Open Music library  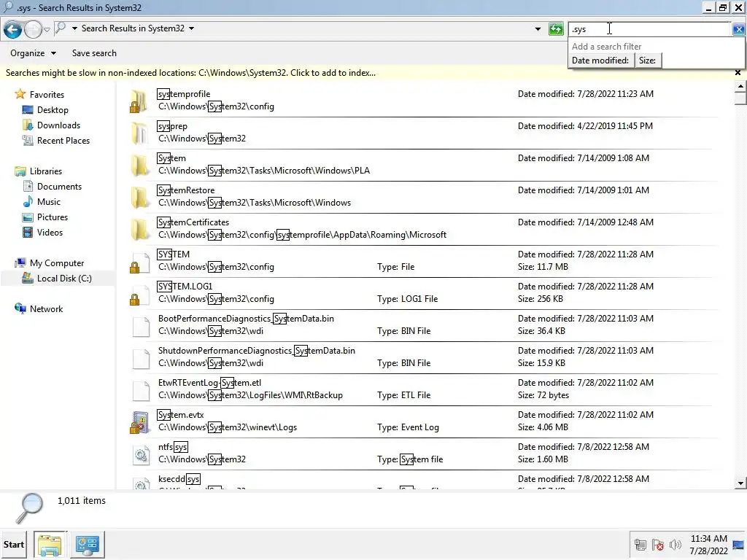pos(49,202)
